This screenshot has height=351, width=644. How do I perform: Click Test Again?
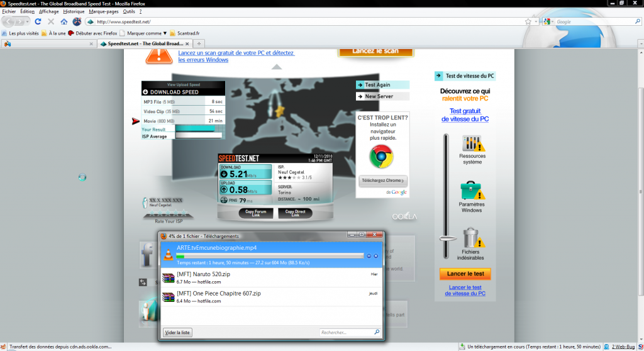[382, 85]
